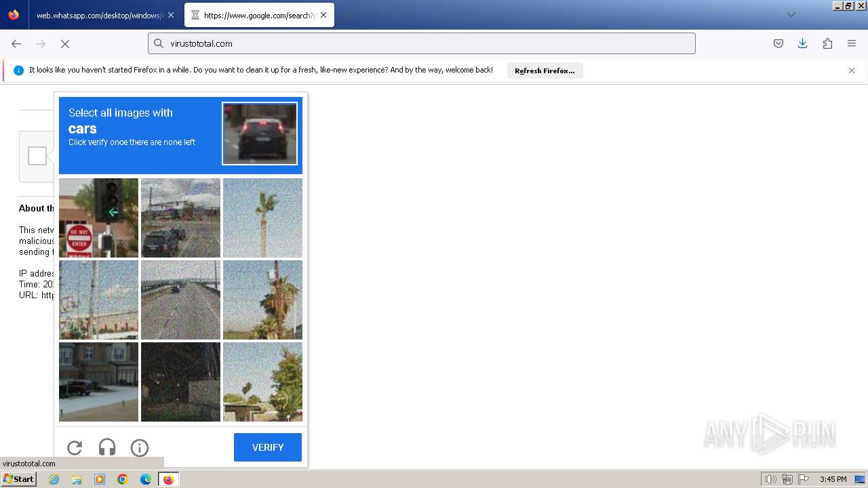The image size is (868, 488).
Task: Click the info icon in notification bar
Action: [19, 70]
